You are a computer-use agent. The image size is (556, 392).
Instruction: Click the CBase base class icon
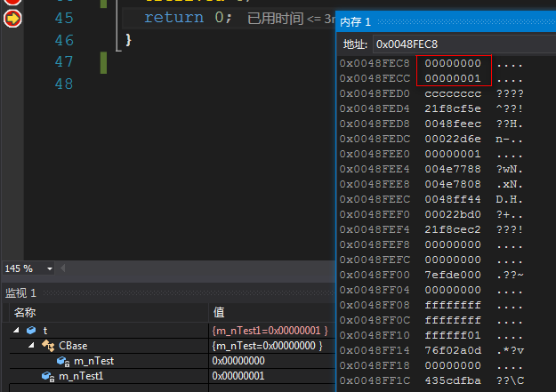pyautogui.click(x=48, y=346)
